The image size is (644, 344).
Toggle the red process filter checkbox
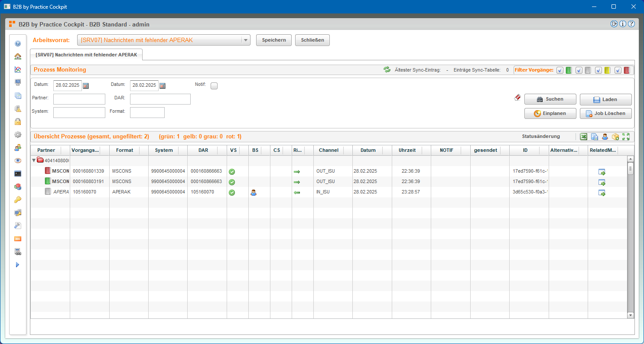[618, 70]
